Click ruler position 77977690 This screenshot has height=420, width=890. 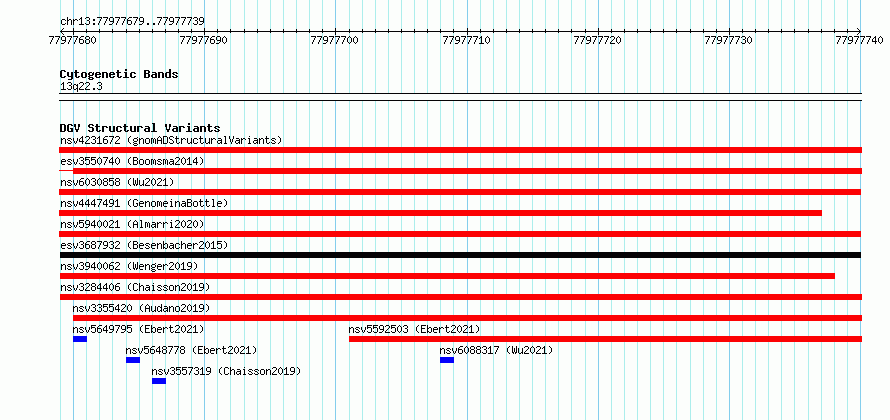pyautogui.click(x=204, y=40)
